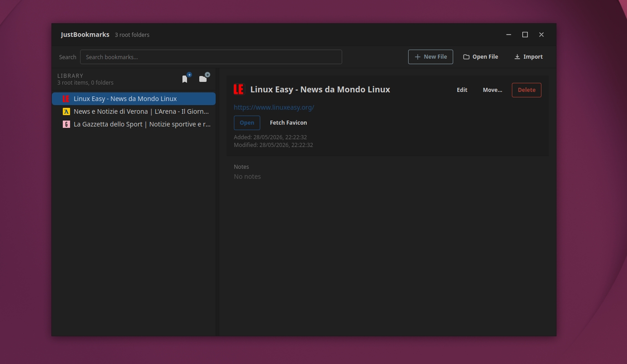Select Linux Easy bookmark in library
This screenshot has height=364, width=627.
coord(134,99)
